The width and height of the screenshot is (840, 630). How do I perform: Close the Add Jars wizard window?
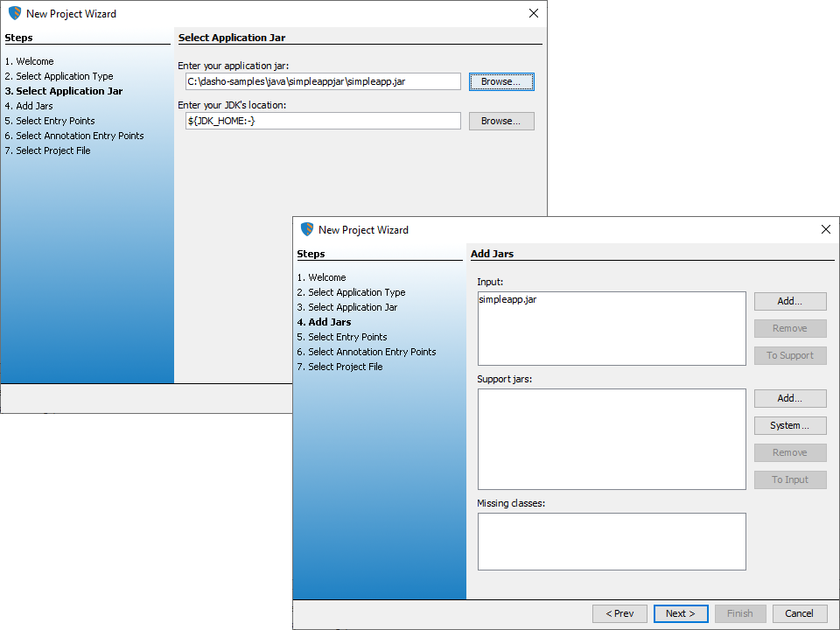click(826, 229)
